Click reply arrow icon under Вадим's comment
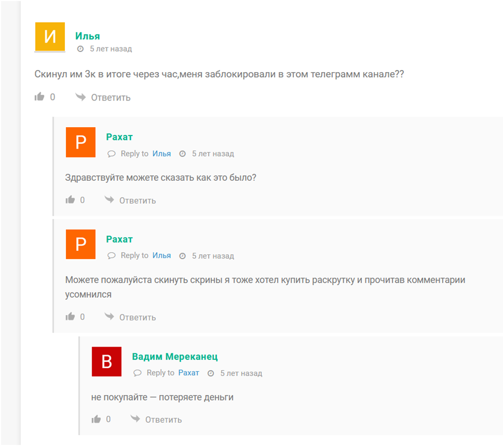 pyautogui.click(x=135, y=419)
